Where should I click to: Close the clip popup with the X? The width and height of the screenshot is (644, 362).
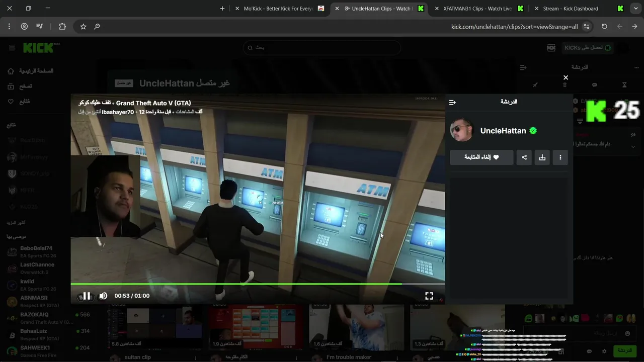point(566,77)
